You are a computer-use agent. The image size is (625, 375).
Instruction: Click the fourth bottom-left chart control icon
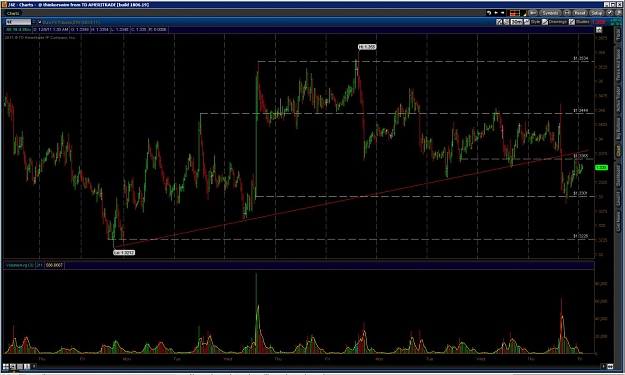coord(27,366)
